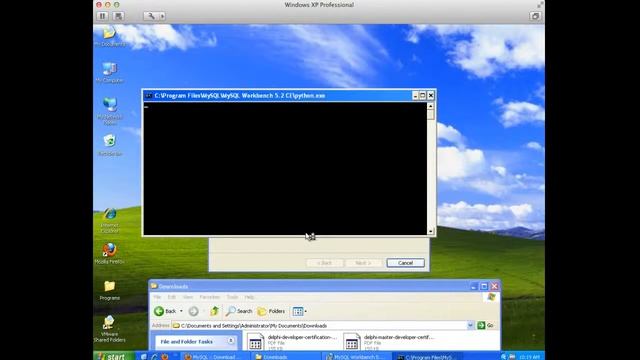The height and width of the screenshot is (360, 640).
Task: Select delphi-master-developer-certif PDF file
Action: pyautogui.click(x=389, y=342)
